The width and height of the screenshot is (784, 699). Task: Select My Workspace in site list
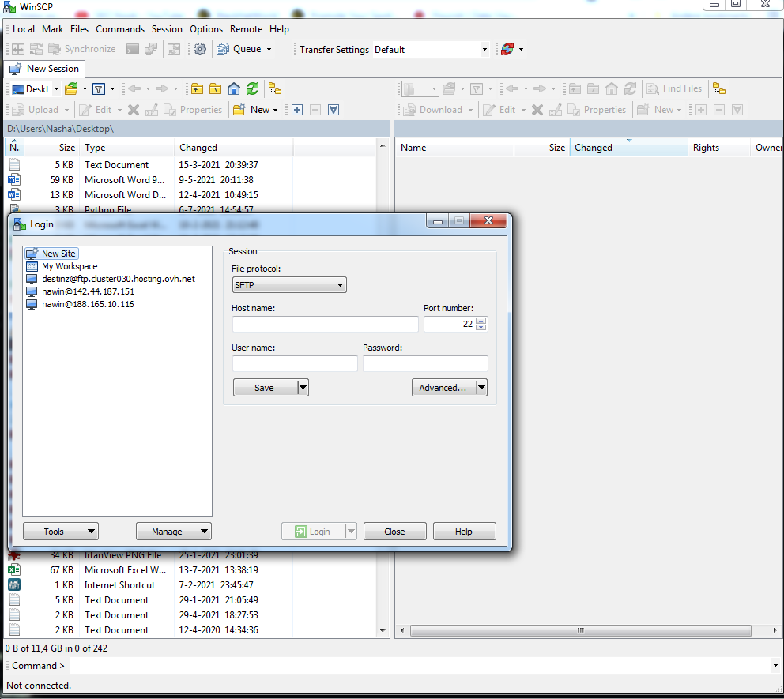62,266
